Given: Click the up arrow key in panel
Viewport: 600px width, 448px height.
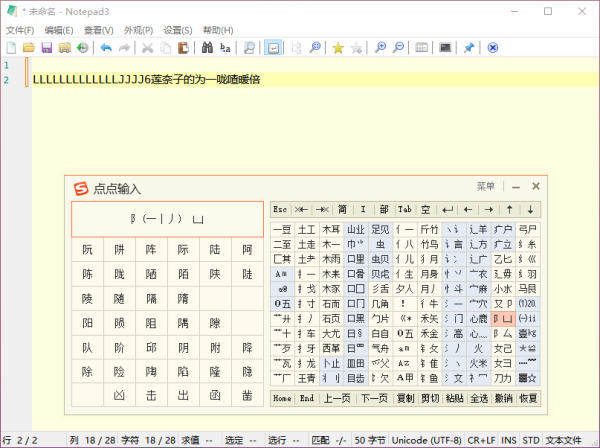Looking at the screenshot, I should tap(509, 210).
